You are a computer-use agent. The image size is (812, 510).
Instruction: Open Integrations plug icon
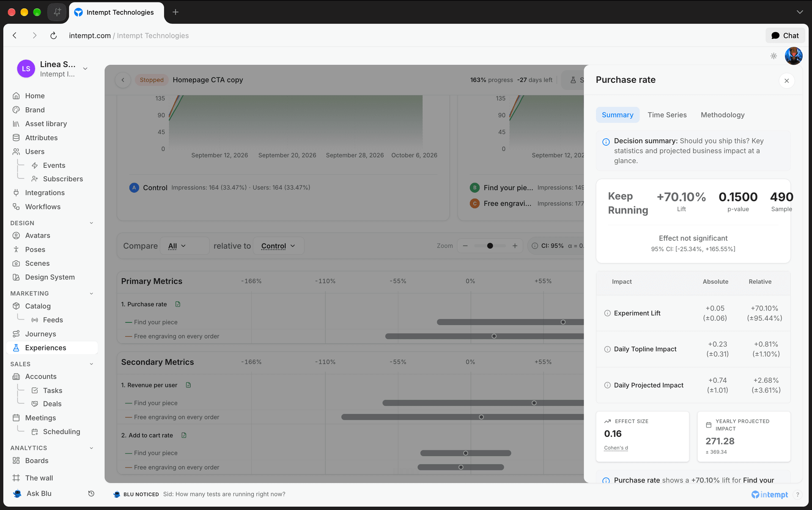tap(16, 193)
